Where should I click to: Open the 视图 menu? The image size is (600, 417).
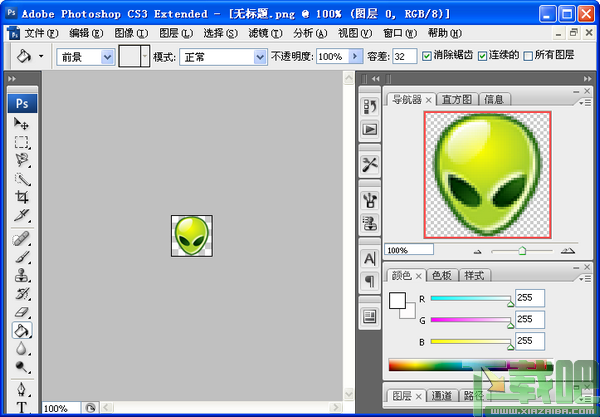[355, 34]
